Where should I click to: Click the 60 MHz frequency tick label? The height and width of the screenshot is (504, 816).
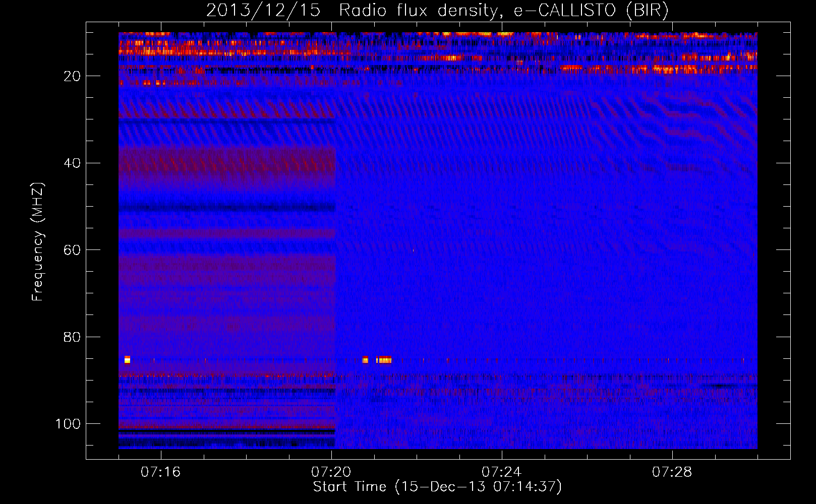pyautogui.click(x=72, y=250)
